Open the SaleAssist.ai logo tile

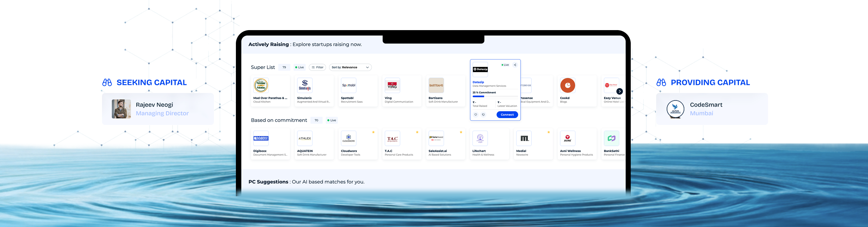436,138
